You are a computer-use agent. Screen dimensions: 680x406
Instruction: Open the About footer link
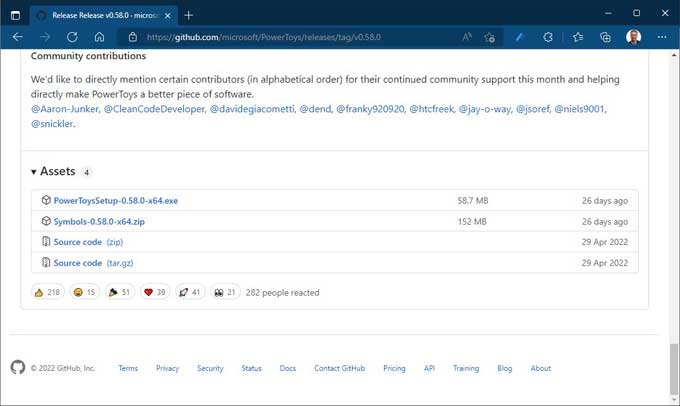(541, 368)
